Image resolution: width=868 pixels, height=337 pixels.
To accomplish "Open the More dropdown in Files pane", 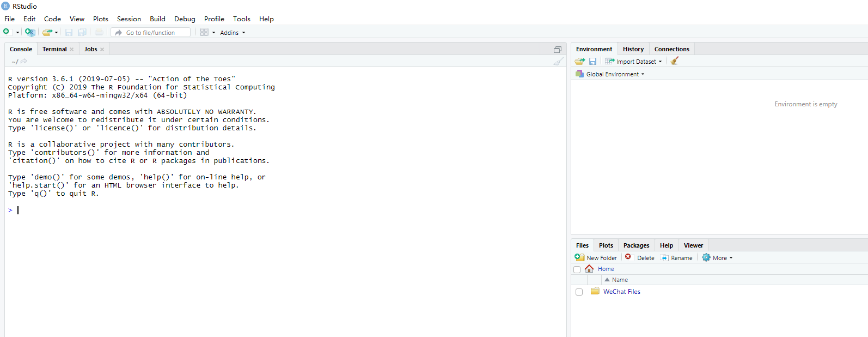I will pos(717,258).
